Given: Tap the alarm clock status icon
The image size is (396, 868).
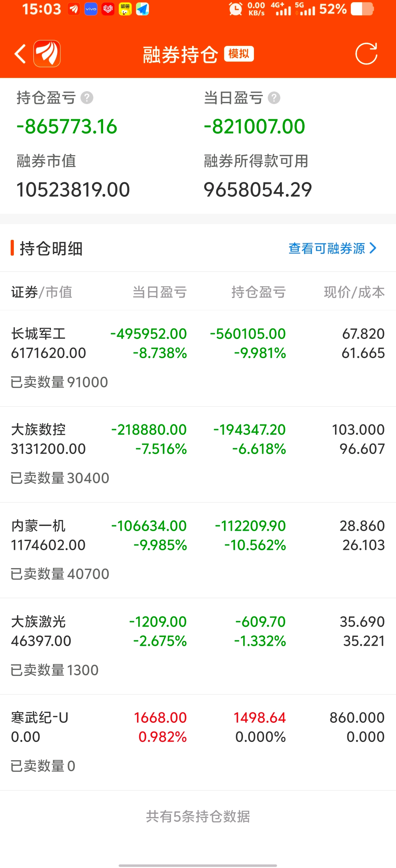Looking at the screenshot, I should 235,9.
